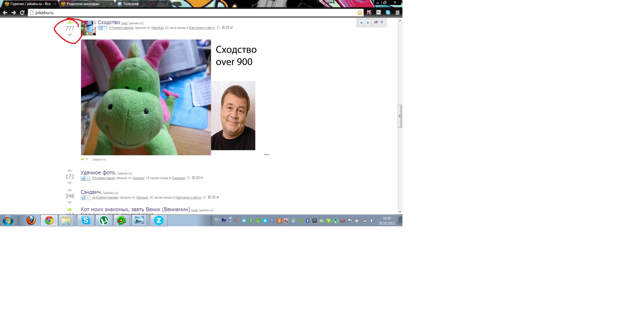Image resolution: width=644 pixels, height=317 pixels.
Task: Share Сэндвич post on VKontakte
Action: pyautogui.click(x=214, y=197)
